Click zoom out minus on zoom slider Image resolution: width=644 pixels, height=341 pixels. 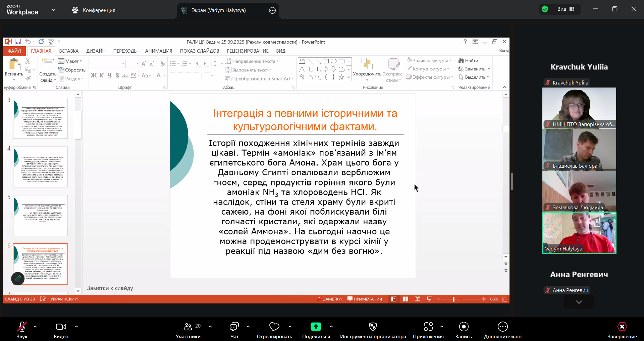click(438, 299)
